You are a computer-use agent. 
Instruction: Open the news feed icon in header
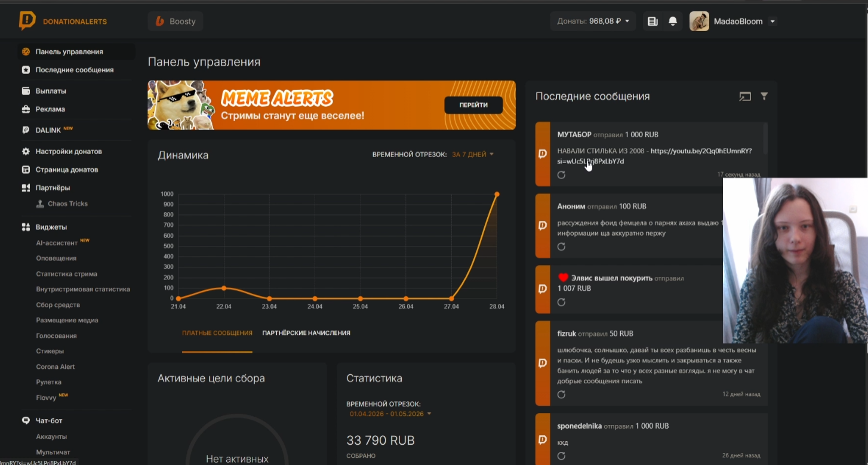652,21
